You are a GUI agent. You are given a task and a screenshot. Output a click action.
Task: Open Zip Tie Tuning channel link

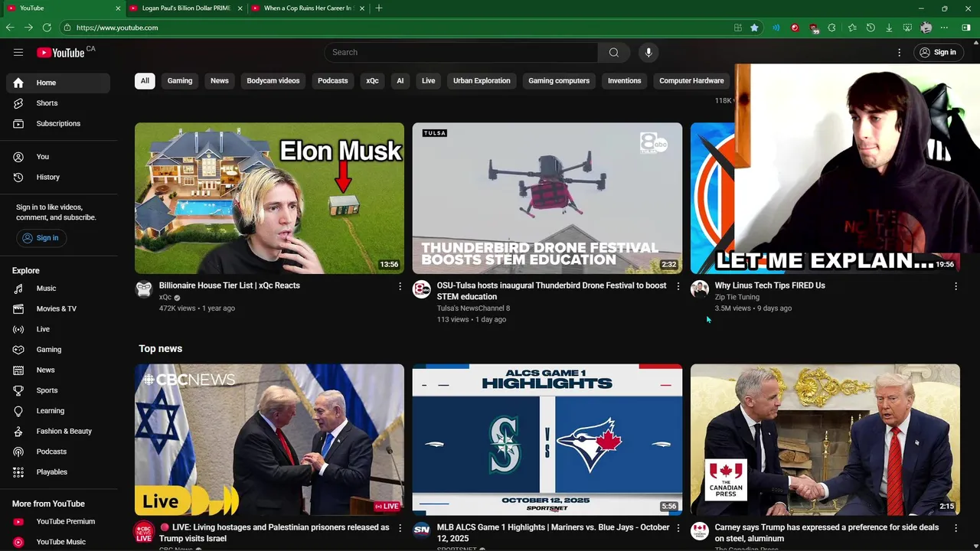(x=737, y=297)
